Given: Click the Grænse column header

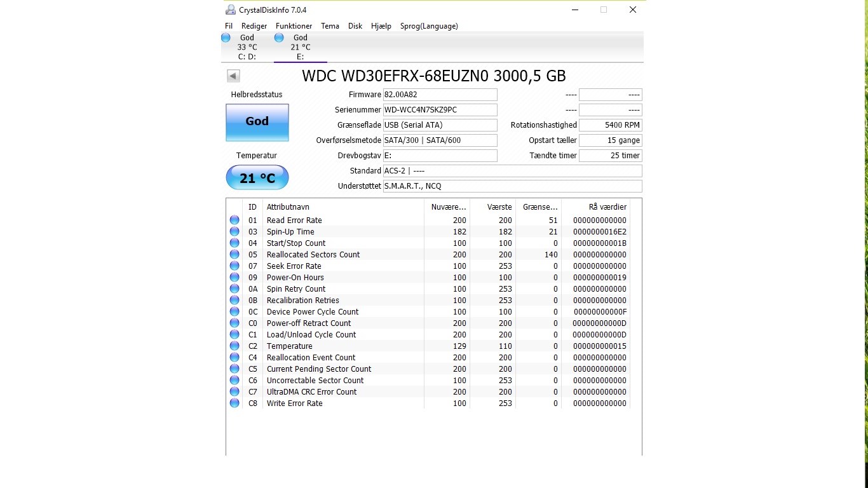Looking at the screenshot, I should click(x=539, y=207).
